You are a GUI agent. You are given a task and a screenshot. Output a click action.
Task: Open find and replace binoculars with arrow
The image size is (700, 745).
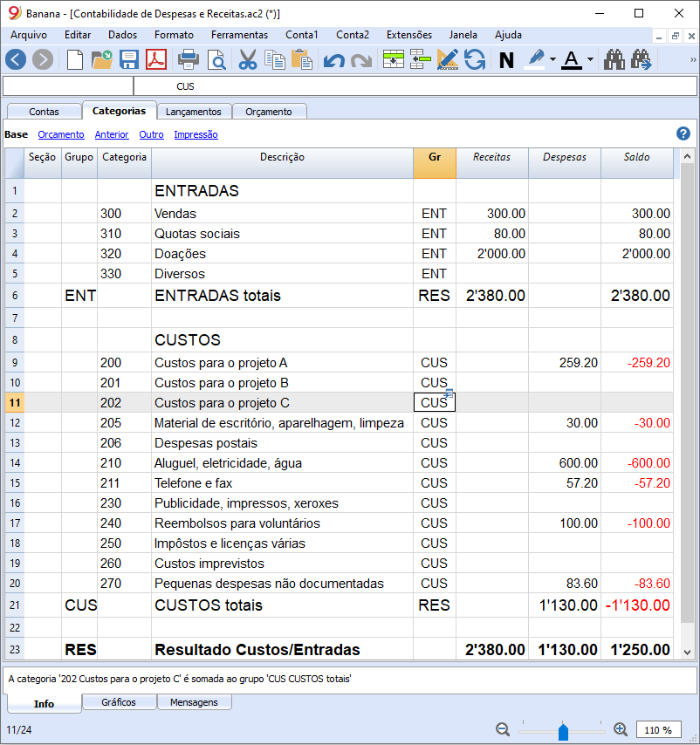click(x=641, y=60)
